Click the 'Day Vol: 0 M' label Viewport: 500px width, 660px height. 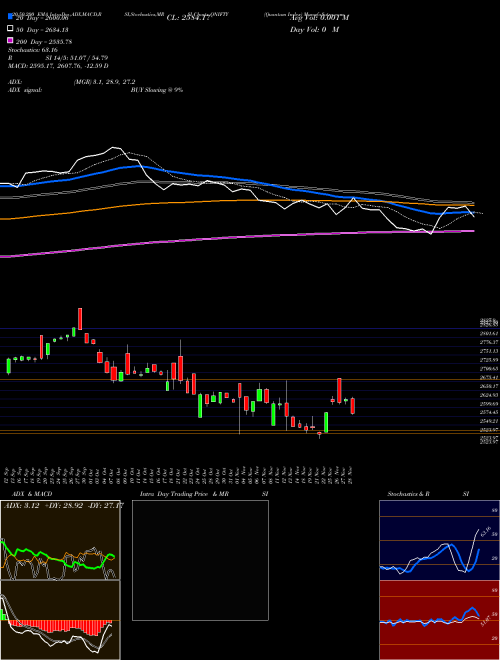pos(314,29)
